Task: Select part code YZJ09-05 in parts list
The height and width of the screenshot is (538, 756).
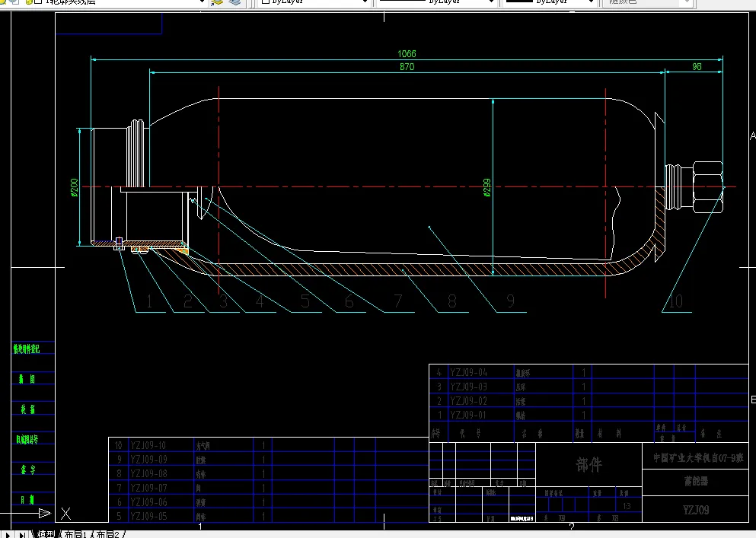Action: pos(148,516)
